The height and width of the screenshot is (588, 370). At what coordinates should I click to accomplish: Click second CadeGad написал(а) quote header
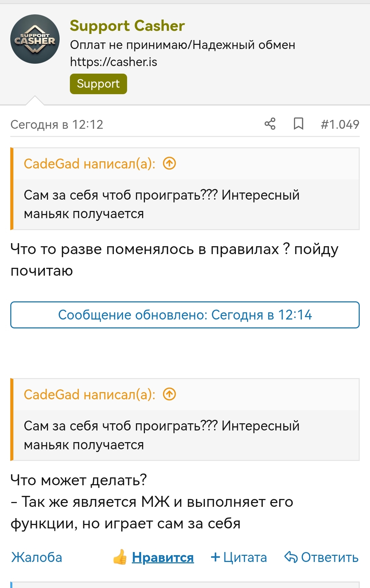89,395
